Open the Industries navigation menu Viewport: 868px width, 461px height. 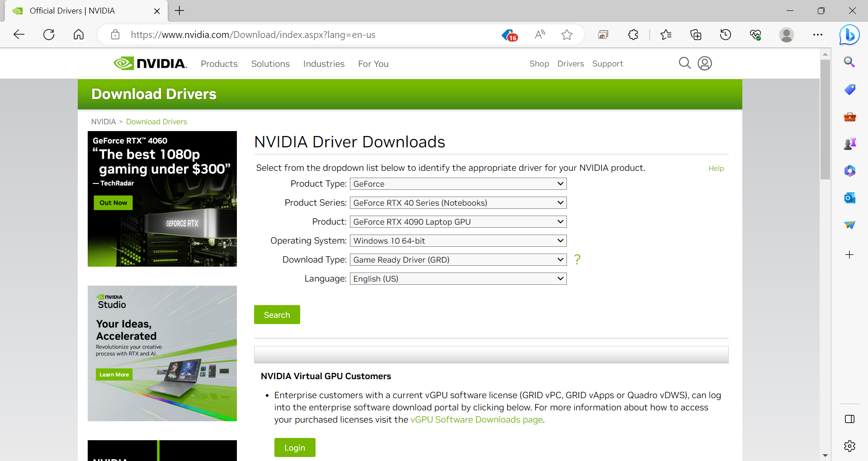[324, 64]
